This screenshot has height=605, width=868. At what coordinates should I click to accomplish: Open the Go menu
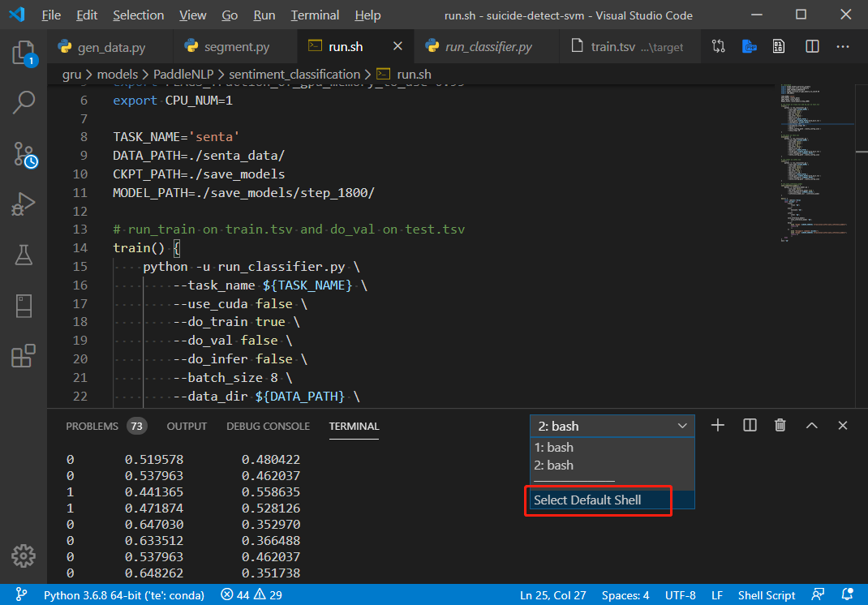pos(230,15)
